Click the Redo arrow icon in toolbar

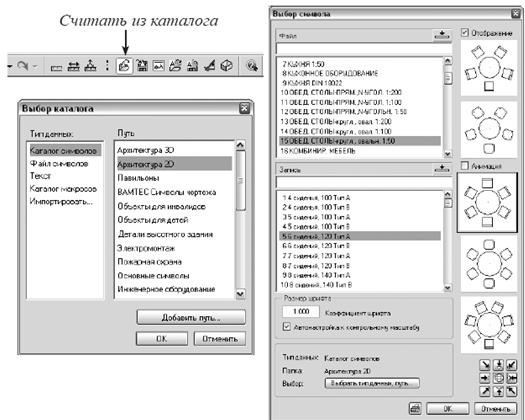[x=23, y=65]
